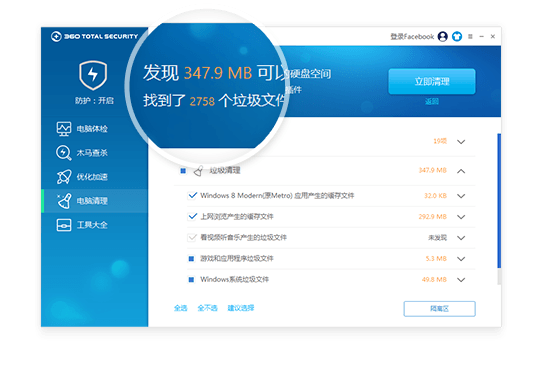Open the 工具大全 toolbox icon
Viewport: 540px width, 365px height.
click(64, 225)
